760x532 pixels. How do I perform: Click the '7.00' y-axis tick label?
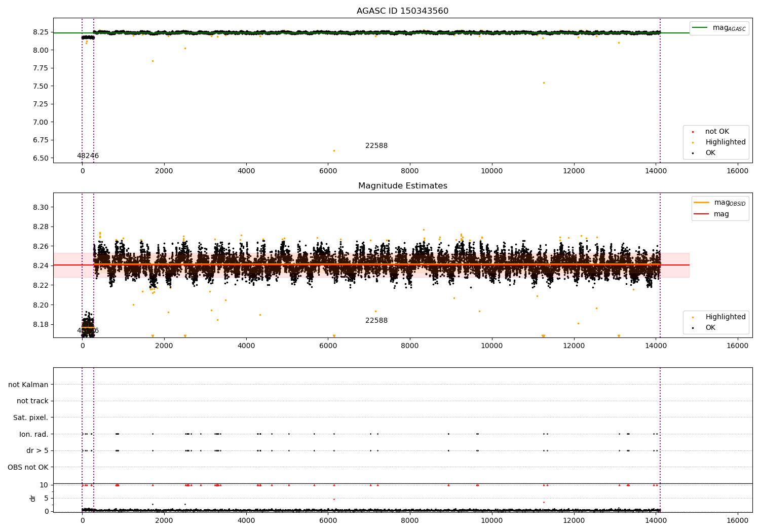pos(41,122)
